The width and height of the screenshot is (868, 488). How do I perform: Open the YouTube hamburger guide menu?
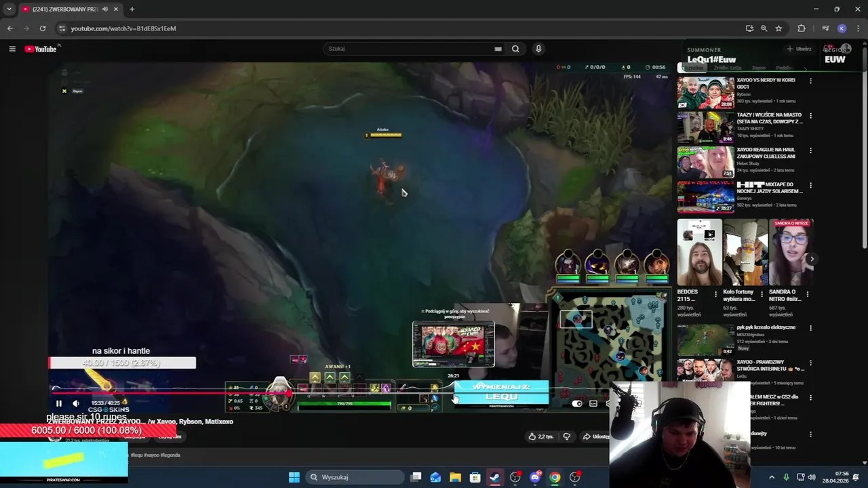click(12, 49)
